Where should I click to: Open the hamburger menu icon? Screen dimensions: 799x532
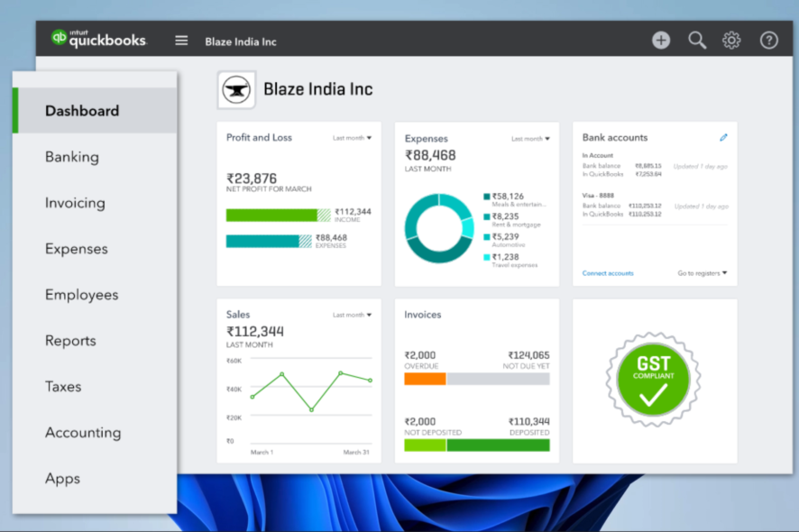pos(181,41)
